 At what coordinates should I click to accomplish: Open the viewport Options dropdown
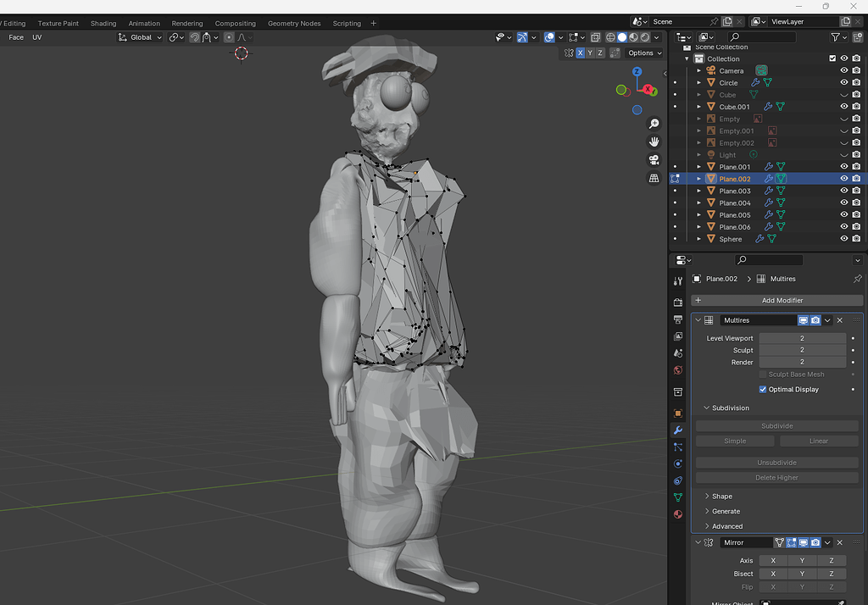click(x=644, y=53)
